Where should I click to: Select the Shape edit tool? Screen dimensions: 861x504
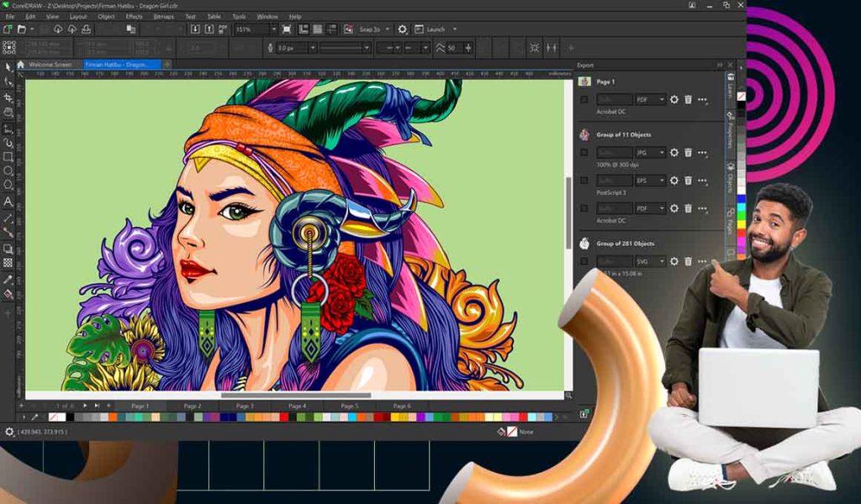8,82
